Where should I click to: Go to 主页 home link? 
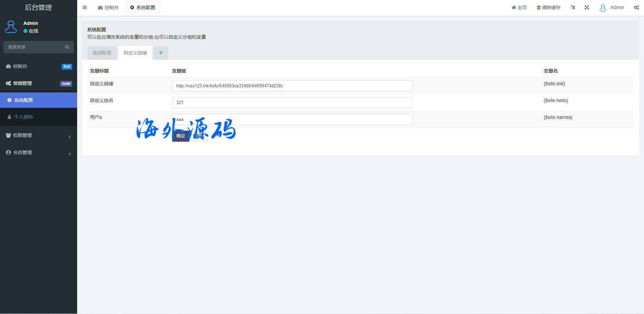click(x=519, y=7)
